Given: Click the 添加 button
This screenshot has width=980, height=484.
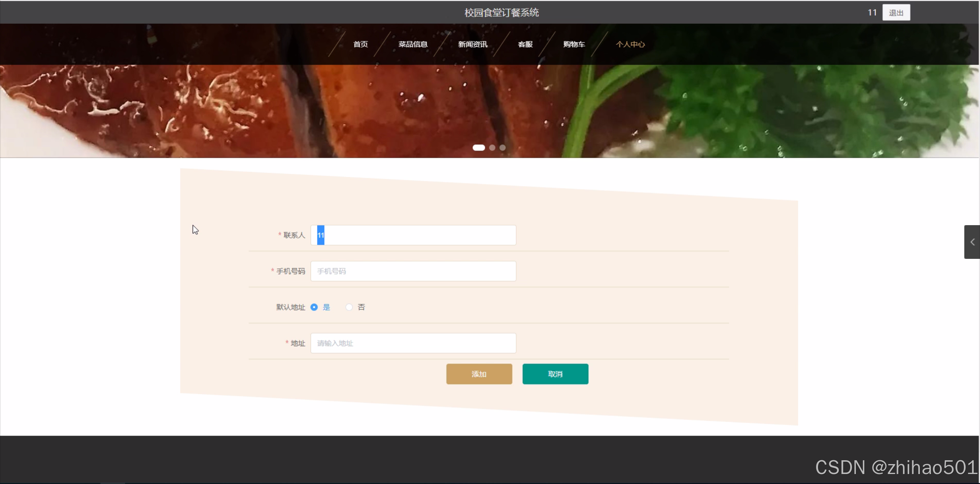Looking at the screenshot, I should (x=479, y=374).
